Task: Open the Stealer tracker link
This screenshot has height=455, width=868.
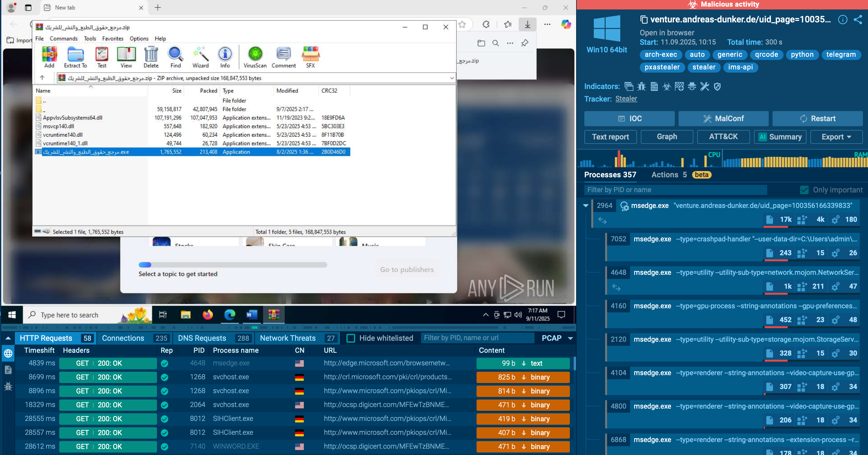Action: pos(626,99)
